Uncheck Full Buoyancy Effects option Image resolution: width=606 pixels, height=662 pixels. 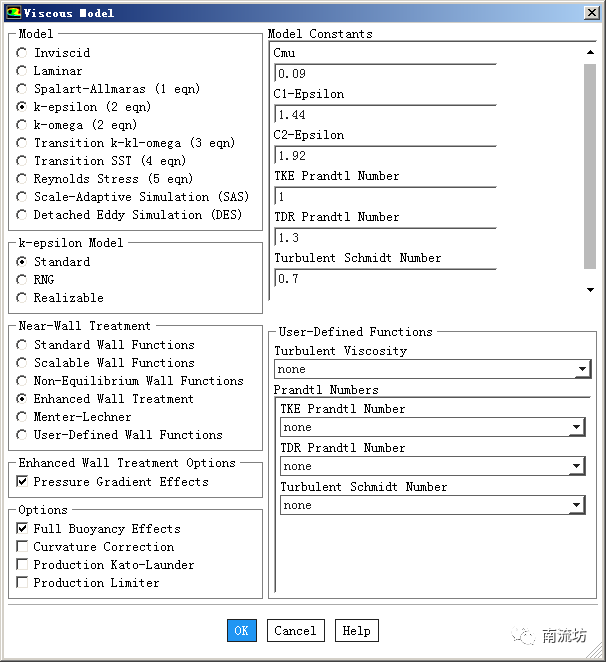23,529
